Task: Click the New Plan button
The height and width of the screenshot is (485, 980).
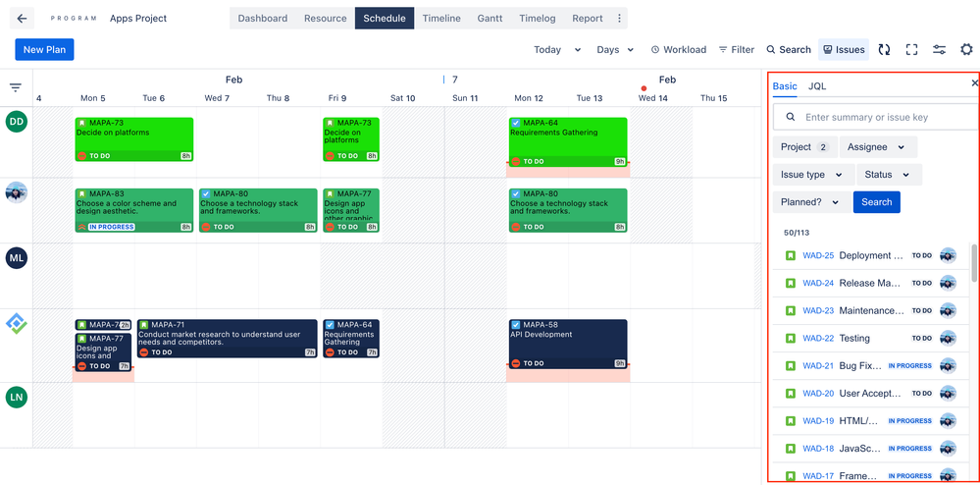Action: [44, 49]
